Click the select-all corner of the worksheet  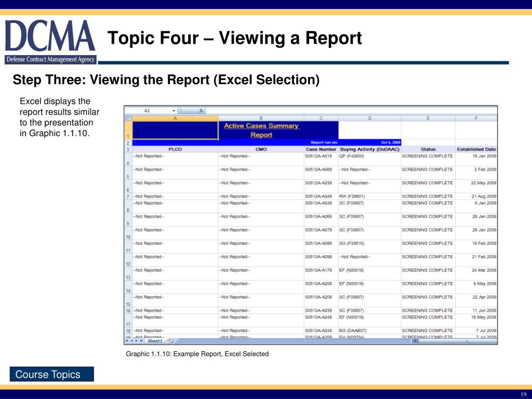click(128, 118)
